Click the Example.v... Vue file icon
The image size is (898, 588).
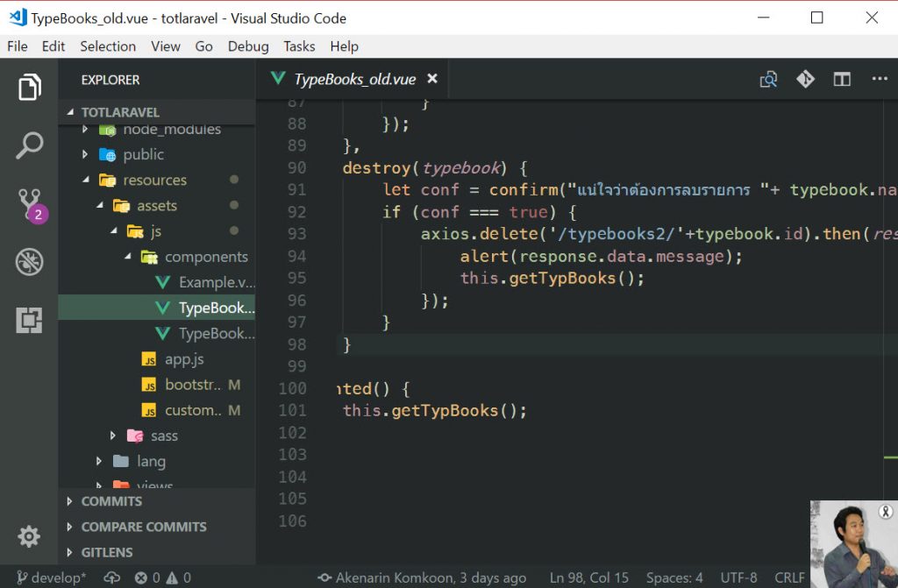point(162,282)
